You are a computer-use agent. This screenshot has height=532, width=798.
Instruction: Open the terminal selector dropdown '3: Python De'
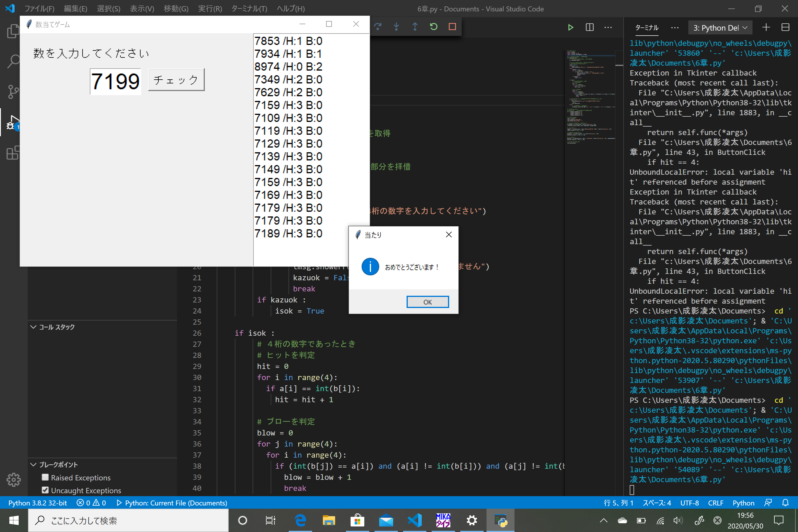720,28
